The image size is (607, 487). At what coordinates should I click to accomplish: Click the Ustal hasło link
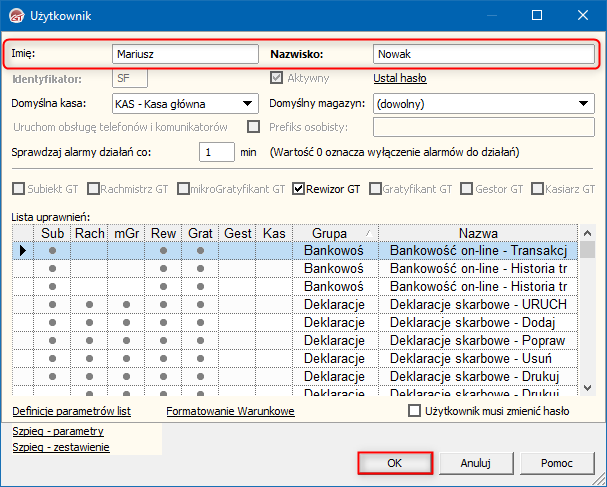pos(399,78)
